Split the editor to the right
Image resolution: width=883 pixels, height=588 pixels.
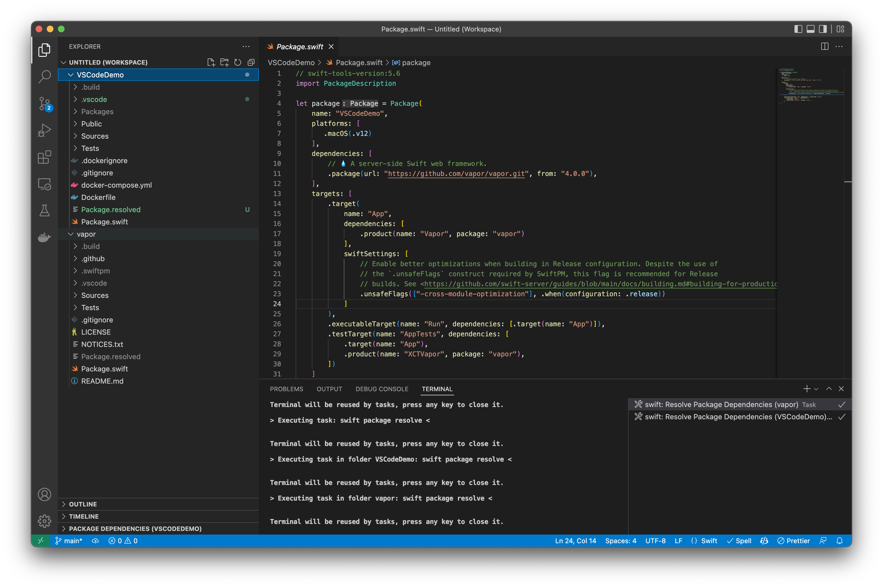(825, 46)
